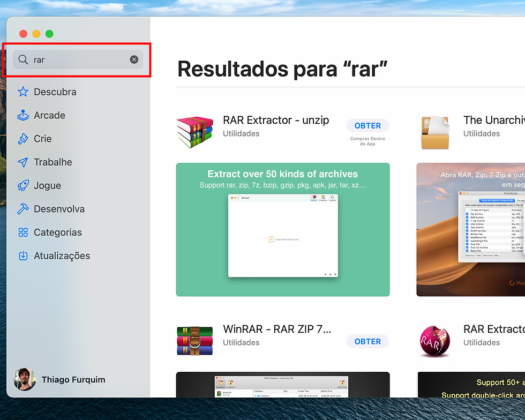Image resolution: width=525 pixels, height=420 pixels.
Task: Open the WinRAR - RAR ZIP 7... title
Action: click(277, 329)
